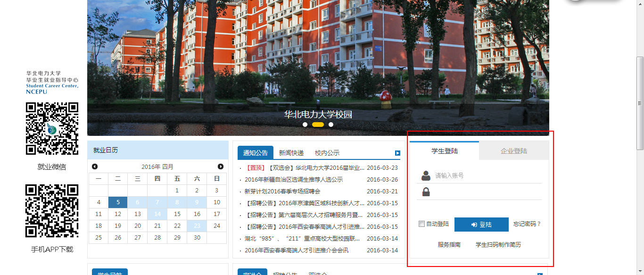Viewport: 644px width, 275px height.
Task: Click the Student Career Center NCEPU logo
Action: coord(52,83)
